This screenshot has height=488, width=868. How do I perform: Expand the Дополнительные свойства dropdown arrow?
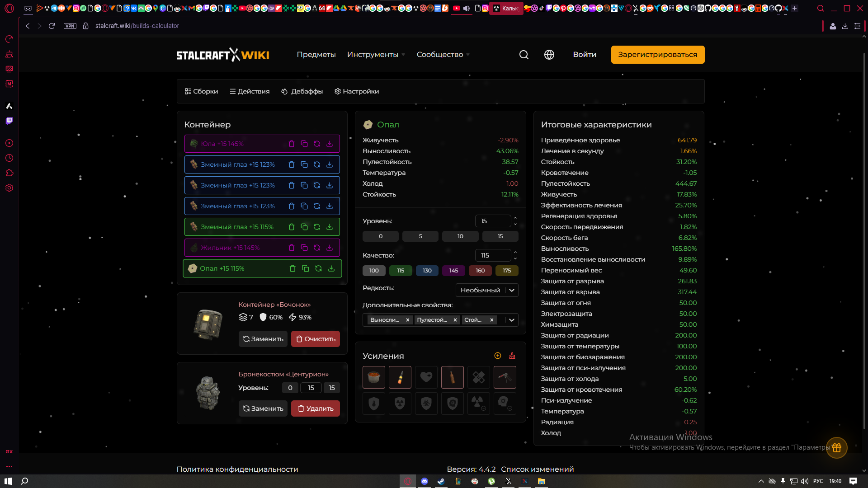(x=512, y=320)
